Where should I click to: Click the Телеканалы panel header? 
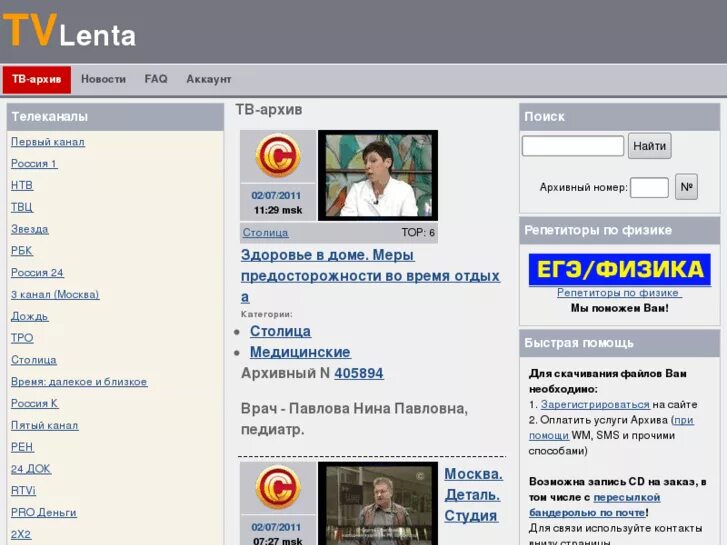(115, 116)
